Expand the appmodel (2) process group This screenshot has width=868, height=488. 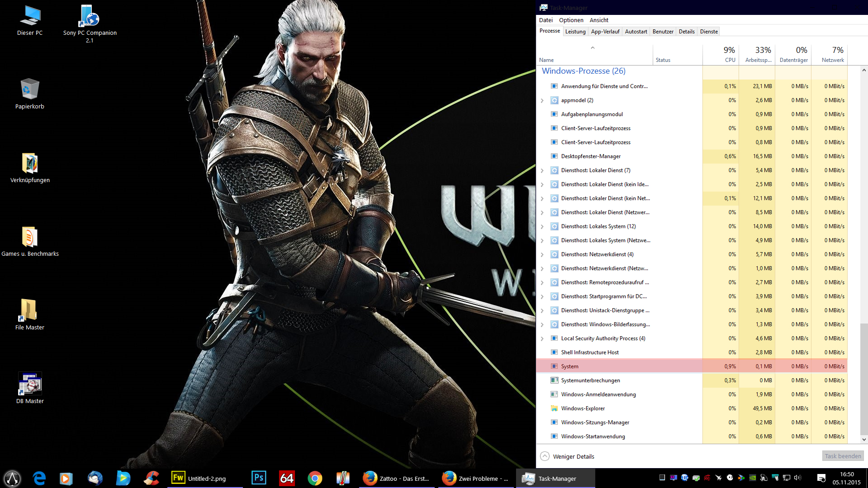542,100
